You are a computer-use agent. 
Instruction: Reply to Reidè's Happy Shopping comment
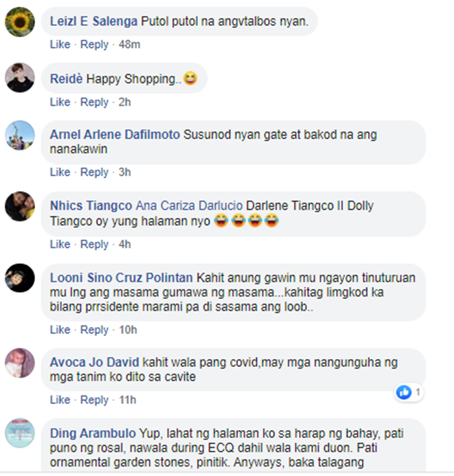94,102
